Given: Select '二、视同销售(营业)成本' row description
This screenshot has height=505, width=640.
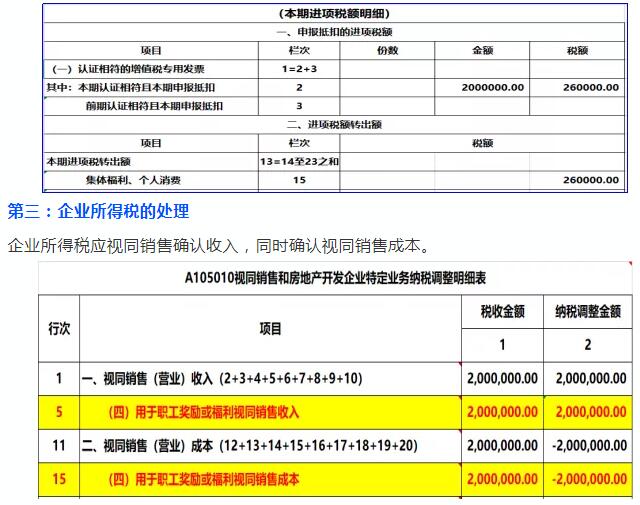Looking at the screenshot, I should pyautogui.click(x=249, y=445).
